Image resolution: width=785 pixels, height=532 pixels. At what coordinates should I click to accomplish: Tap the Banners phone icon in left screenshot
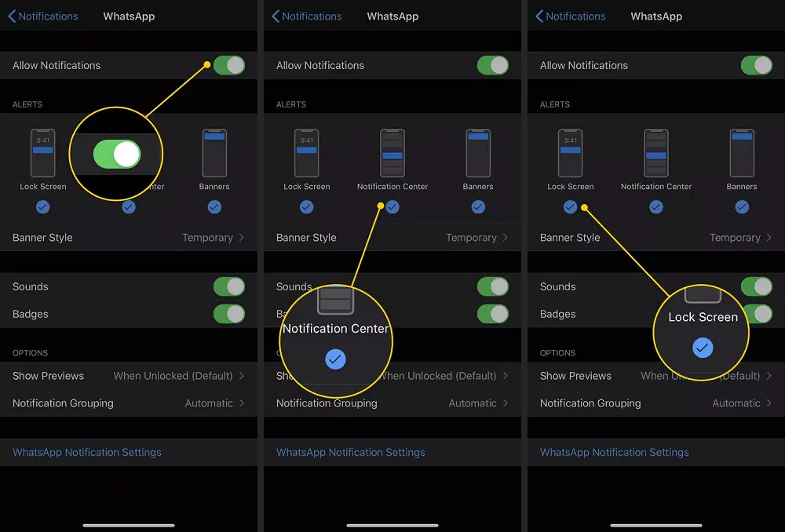pyautogui.click(x=214, y=153)
